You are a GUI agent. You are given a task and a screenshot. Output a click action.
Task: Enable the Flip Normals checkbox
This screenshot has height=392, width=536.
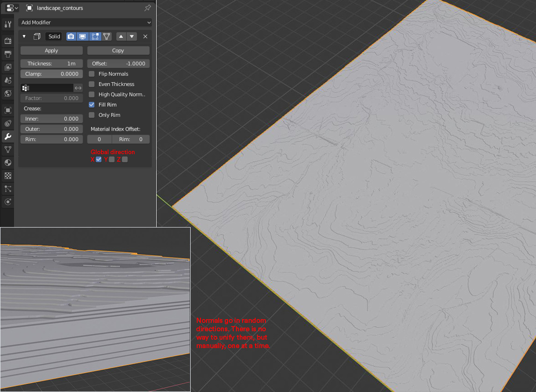point(92,74)
